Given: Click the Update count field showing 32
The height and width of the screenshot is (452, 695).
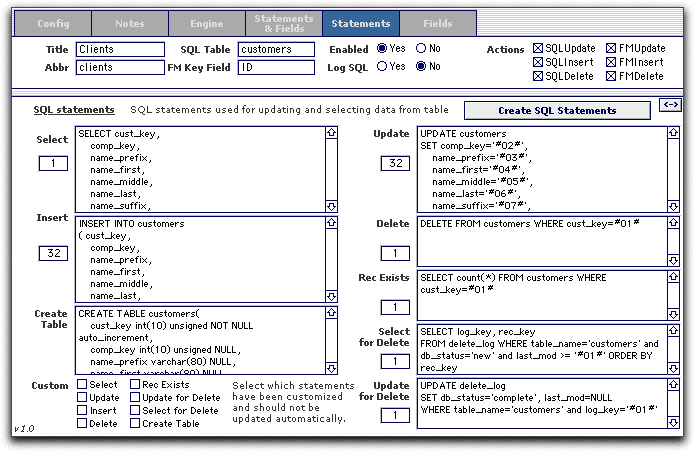Looking at the screenshot, I should [395, 164].
